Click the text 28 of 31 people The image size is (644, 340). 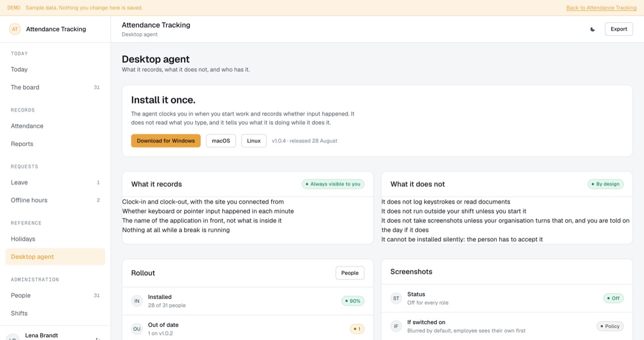coord(167,305)
